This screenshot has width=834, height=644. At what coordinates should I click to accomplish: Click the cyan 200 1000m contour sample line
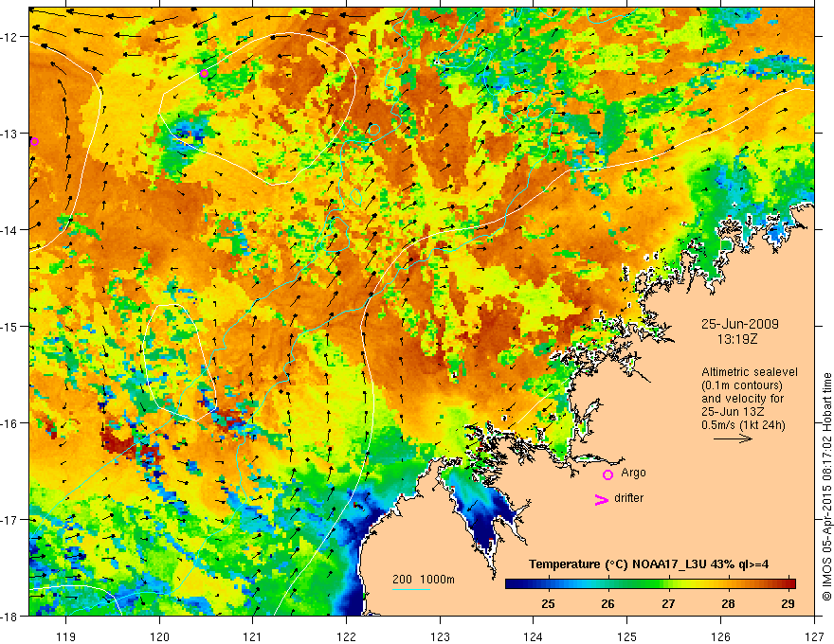pyautogui.click(x=411, y=589)
